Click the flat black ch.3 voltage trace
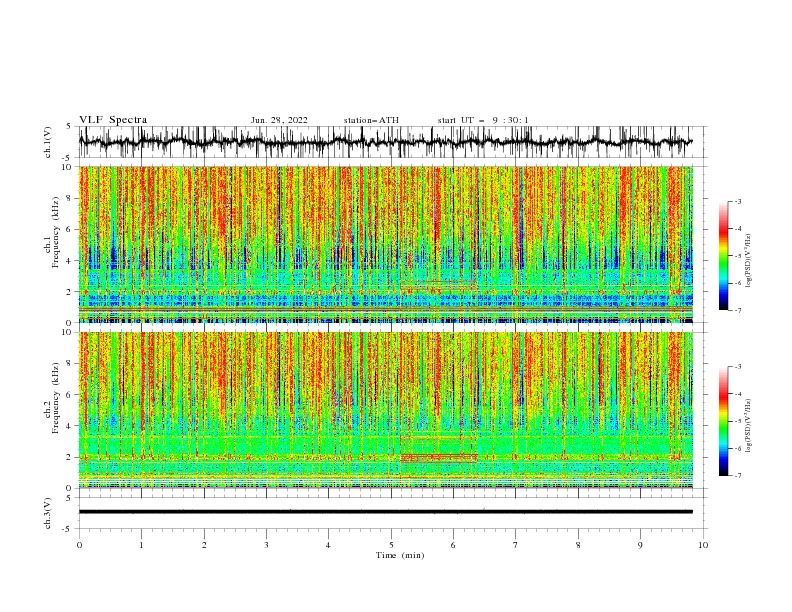This screenshot has width=792, height=612. click(386, 512)
